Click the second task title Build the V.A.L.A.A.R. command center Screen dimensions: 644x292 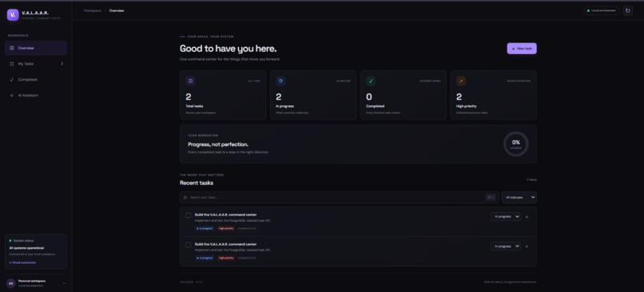click(225, 244)
